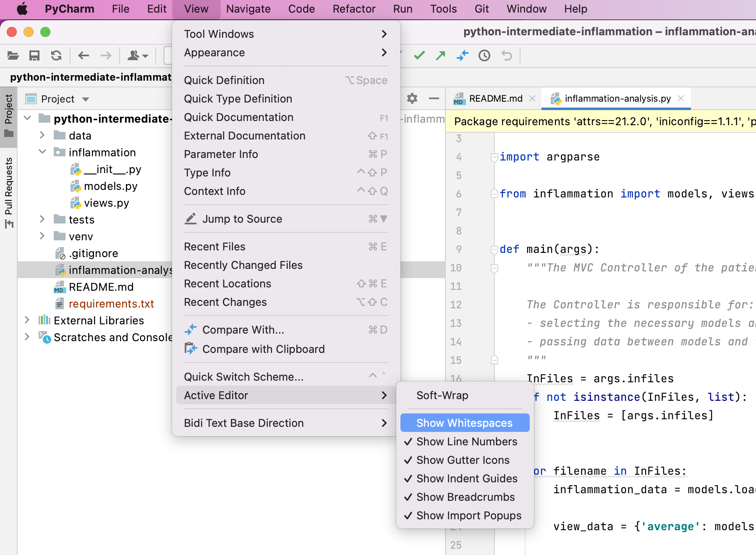The width and height of the screenshot is (756, 555).
Task: Click the rollback undo icon in the toolbar
Action: click(507, 55)
